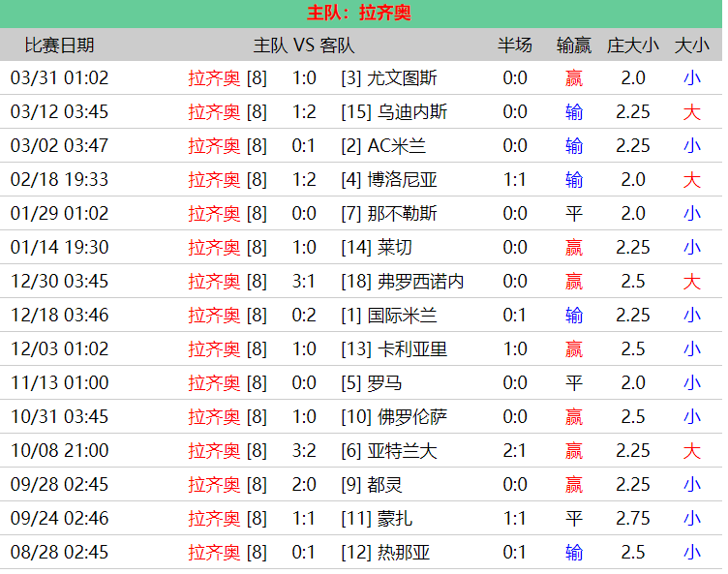Select the AC米兰 opponent link
Screen dimensions: 728x574
[x=397, y=146]
